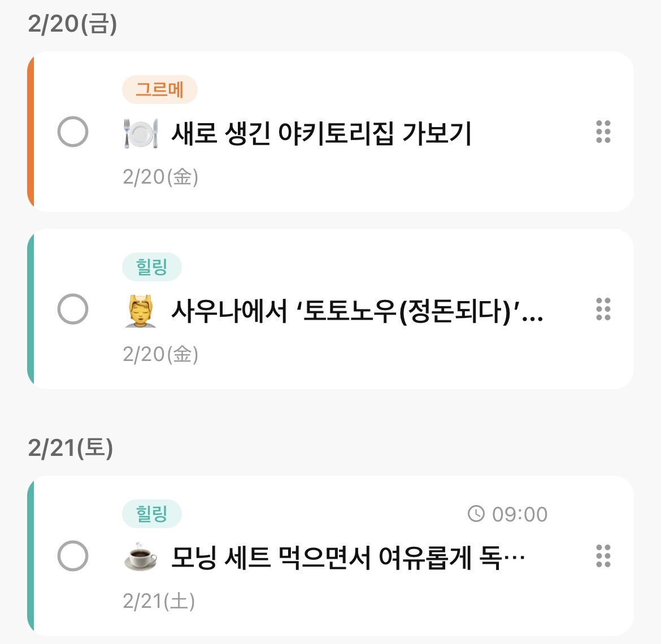Screen dimensions: 661x644
Task: Click the coffee cup emoji icon
Action: 140,558
